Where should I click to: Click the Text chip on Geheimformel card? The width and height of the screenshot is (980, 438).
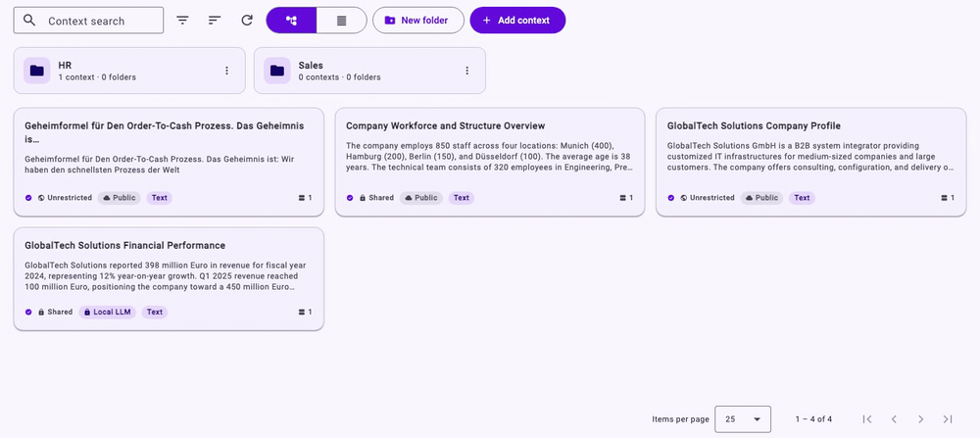[x=160, y=198]
